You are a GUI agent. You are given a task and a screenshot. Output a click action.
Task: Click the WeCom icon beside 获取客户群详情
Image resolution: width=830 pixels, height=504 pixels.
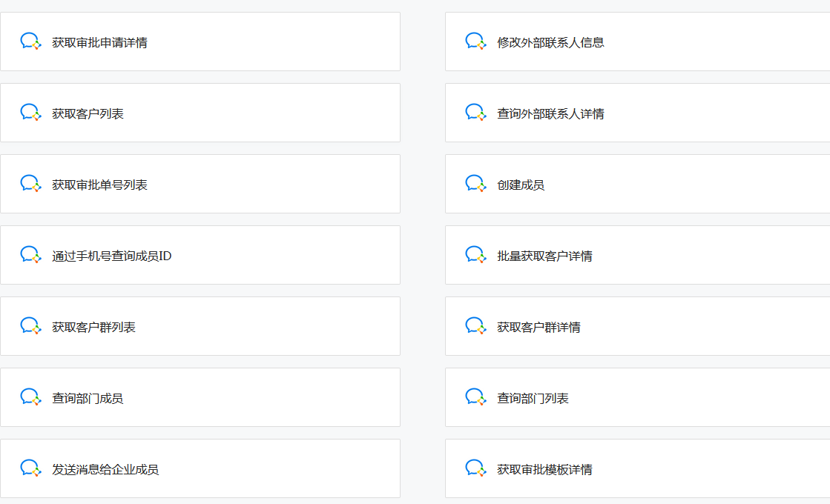pos(476,326)
